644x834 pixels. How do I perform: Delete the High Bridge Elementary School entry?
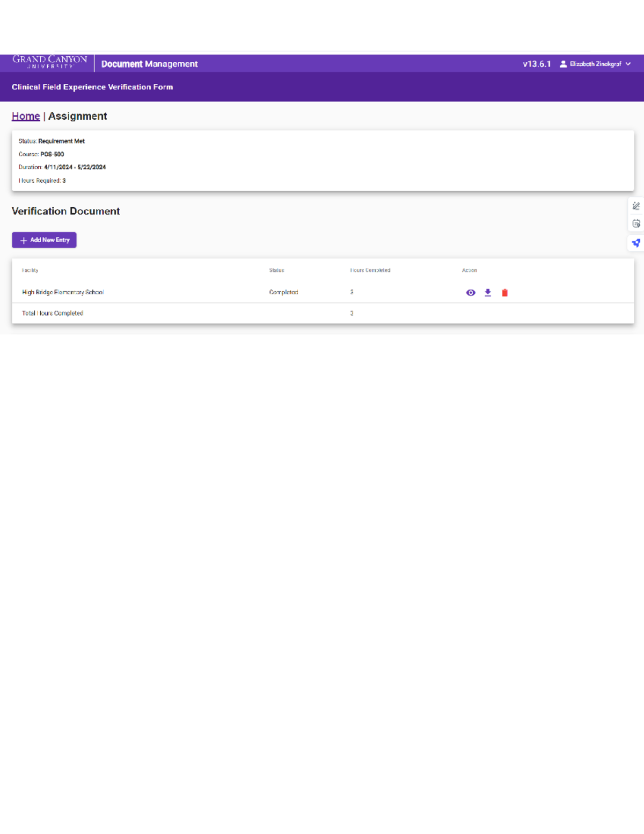[504, 293]
